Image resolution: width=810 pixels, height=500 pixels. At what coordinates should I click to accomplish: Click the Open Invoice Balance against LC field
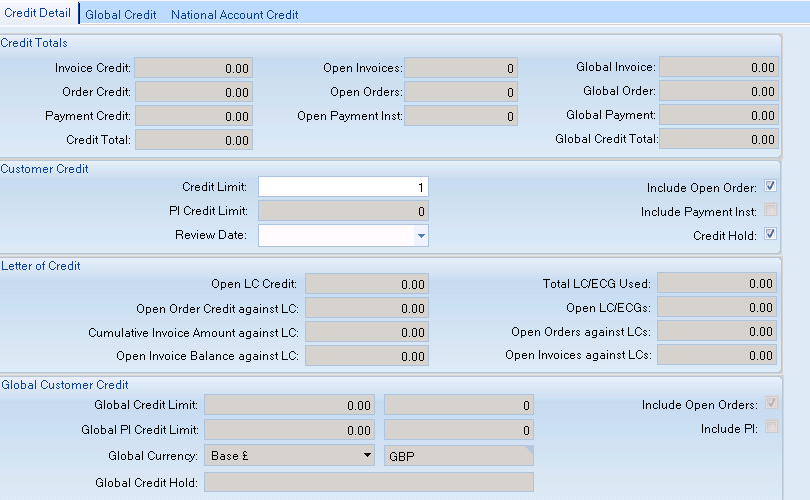click(367, 356)
